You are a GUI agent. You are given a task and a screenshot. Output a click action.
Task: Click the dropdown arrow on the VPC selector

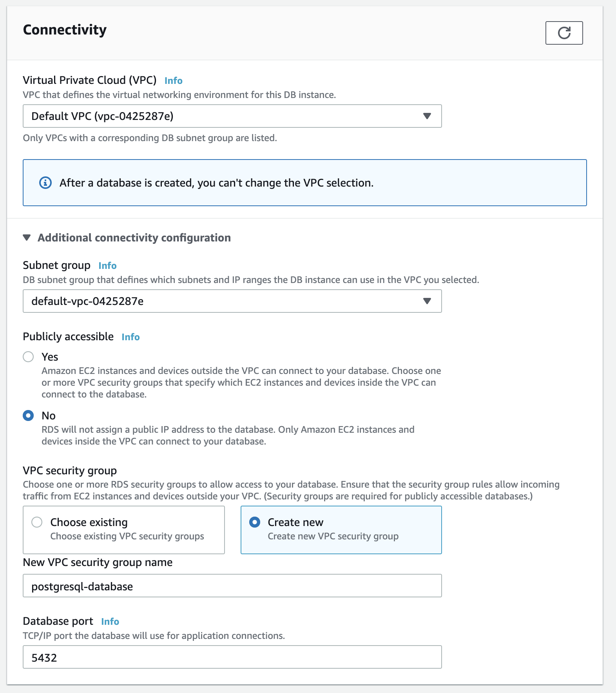pos(427,116)
